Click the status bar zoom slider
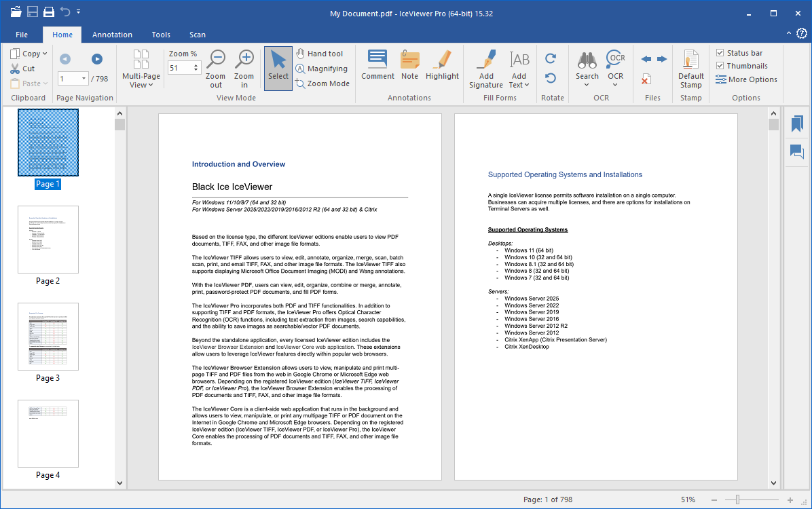This screenshot has height=509, width=812. tap(752, 499)
